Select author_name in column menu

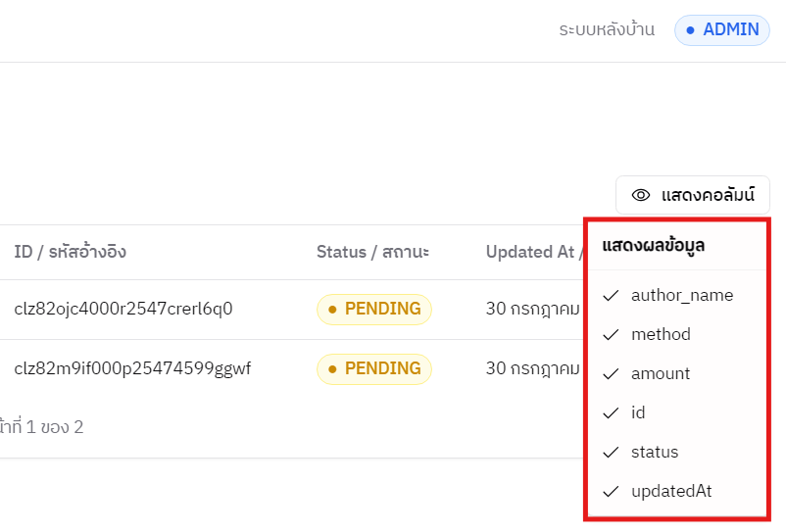(681, 295)
